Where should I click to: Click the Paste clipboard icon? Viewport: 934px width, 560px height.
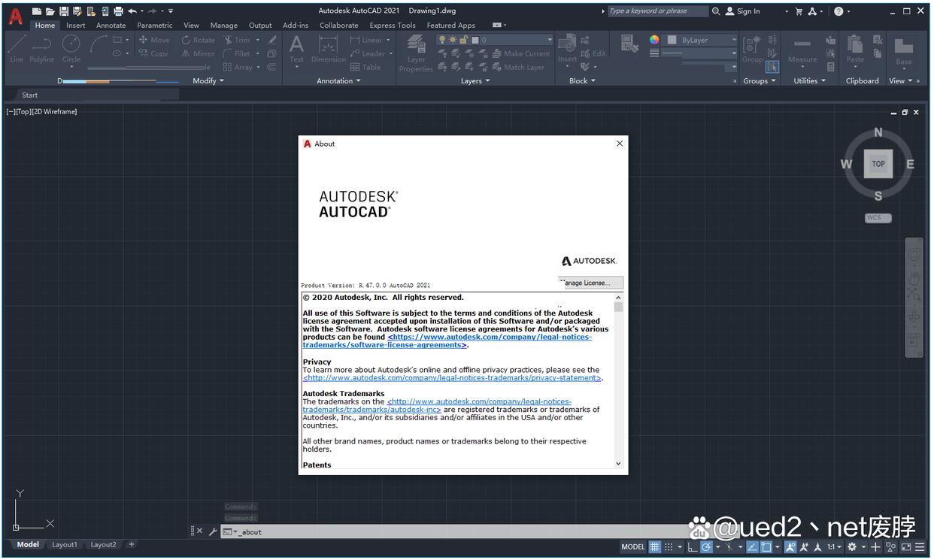pos(855,49)
